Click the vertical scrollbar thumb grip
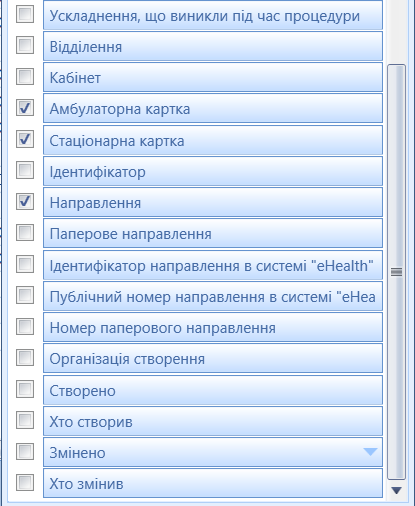The image size is (415, 506). [x=396, y=272]
